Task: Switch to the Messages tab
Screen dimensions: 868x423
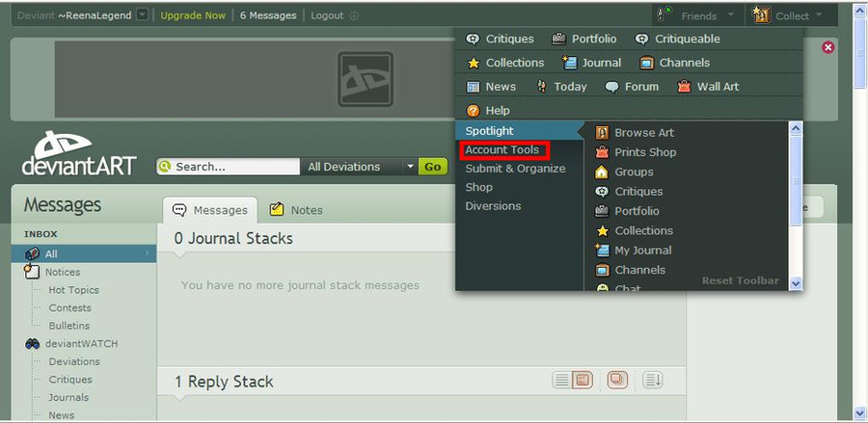Action: (x=210, y=210)
